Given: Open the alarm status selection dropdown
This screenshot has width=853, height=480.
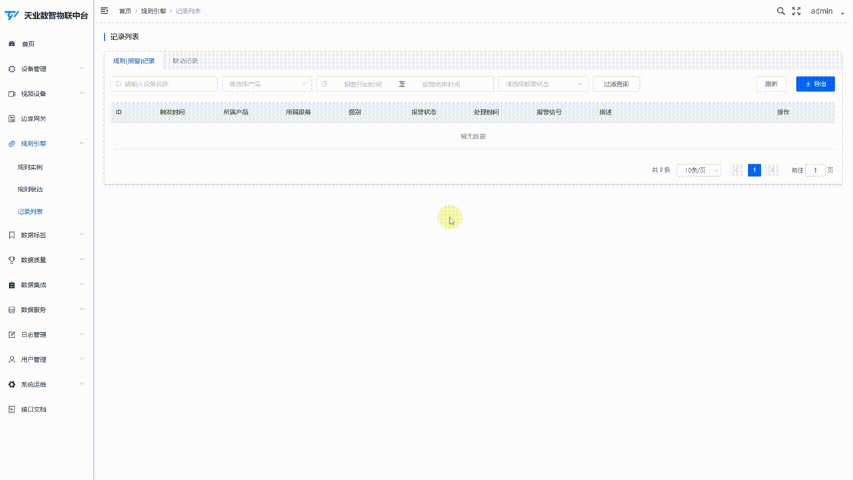Looking at the screenshot, I should tap(543, 84).
